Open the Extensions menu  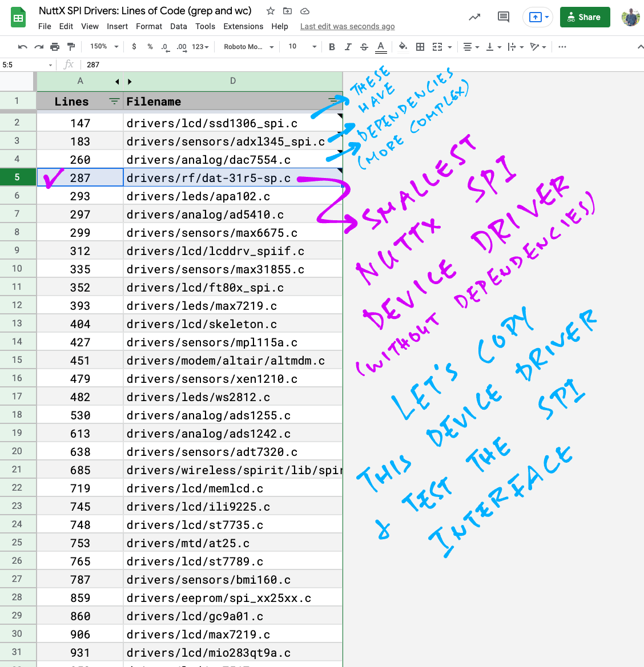tap(243, 26)
